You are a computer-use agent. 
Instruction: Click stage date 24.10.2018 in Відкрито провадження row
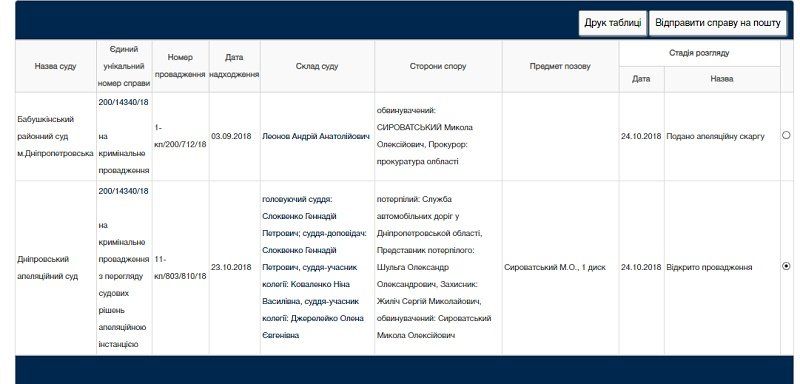[641, 267]
